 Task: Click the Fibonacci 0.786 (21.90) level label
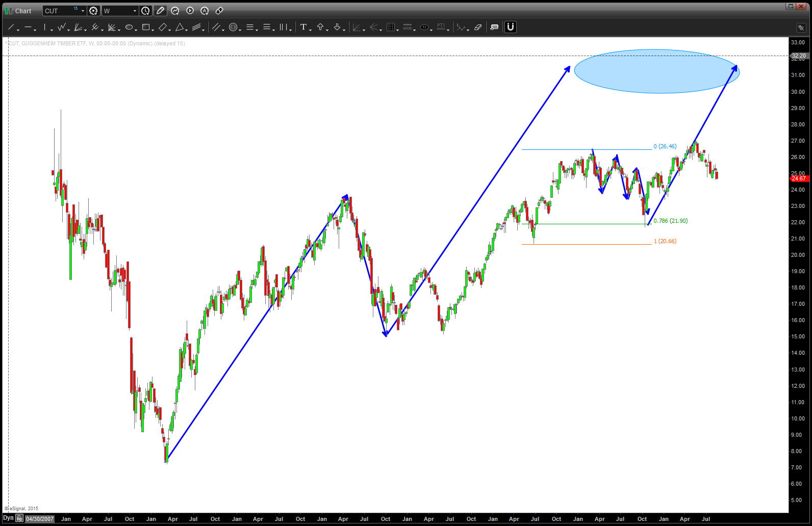pyautogui.click(x=670, y=221)
